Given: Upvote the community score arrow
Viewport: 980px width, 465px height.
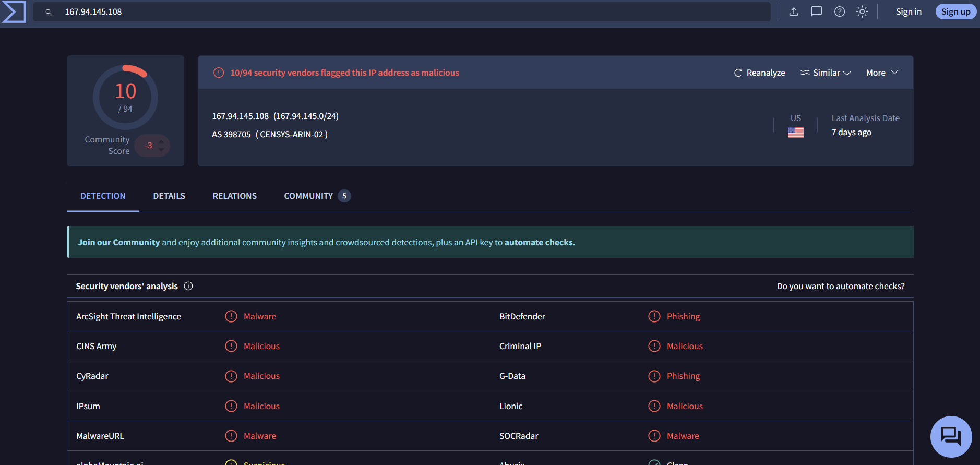Looking at the screenshot, I should point(161,141).
